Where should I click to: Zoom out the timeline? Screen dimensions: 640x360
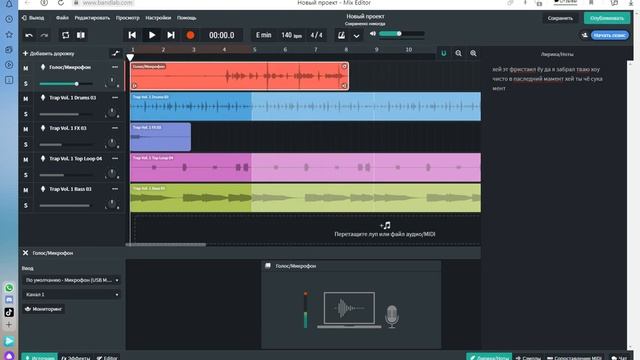[458, 53]
